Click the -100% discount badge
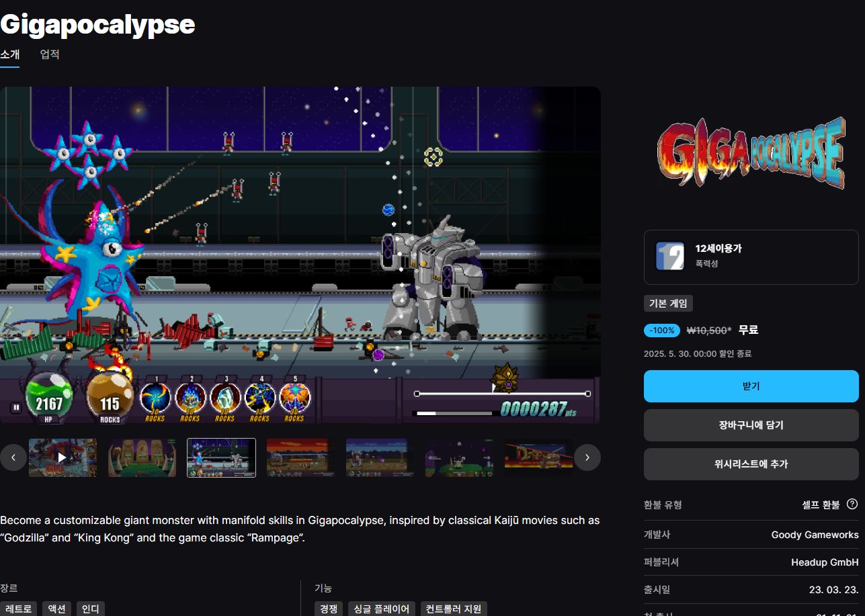Screen dimensions: 865x616 [x=662, y=331]
